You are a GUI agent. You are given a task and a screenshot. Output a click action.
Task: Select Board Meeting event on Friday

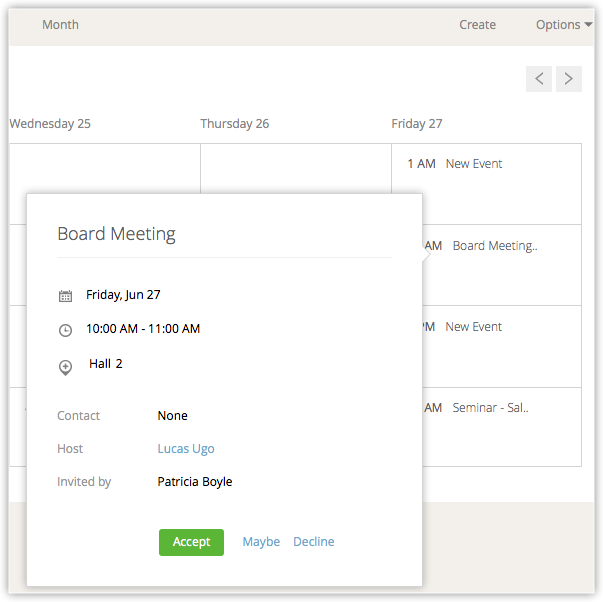pyautogui.click(x=495, y=246)
